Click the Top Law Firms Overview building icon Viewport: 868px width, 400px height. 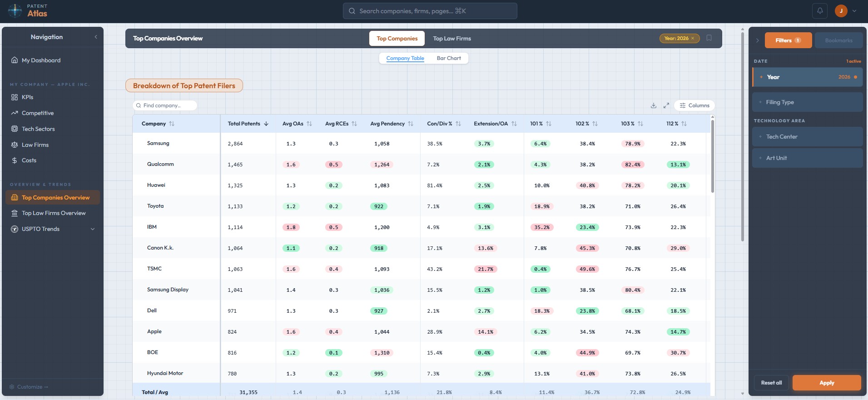[15, 213]
